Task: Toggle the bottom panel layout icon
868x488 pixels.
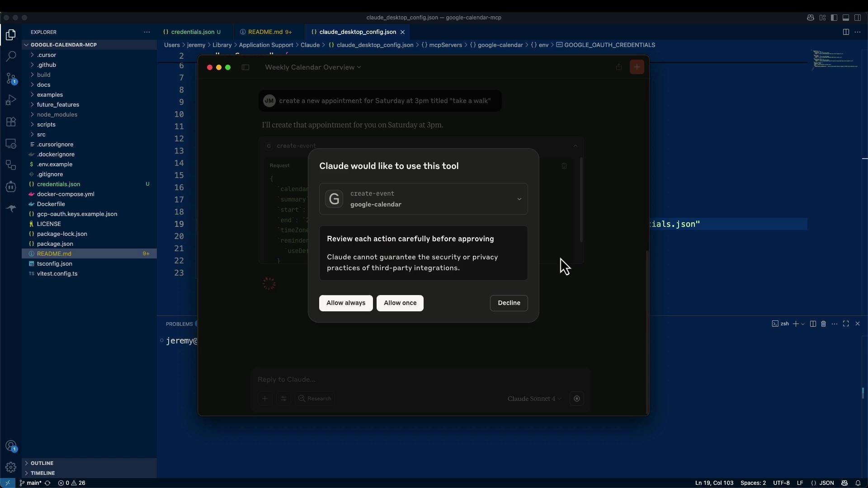Action: [846, 18]
